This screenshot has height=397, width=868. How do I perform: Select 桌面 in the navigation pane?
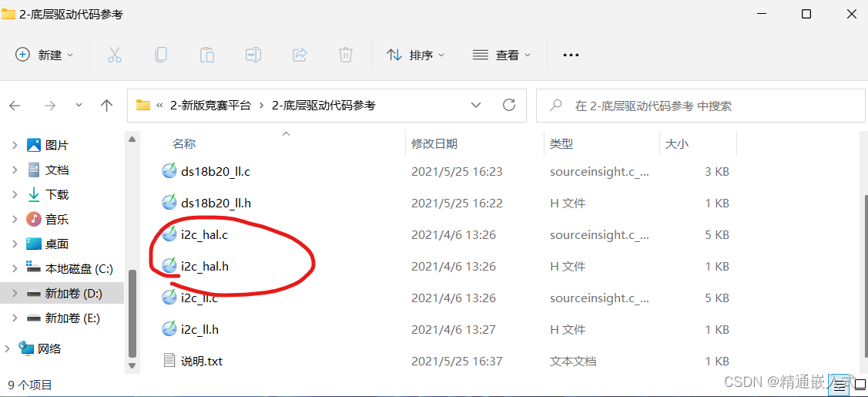click(x=56, y=244)
